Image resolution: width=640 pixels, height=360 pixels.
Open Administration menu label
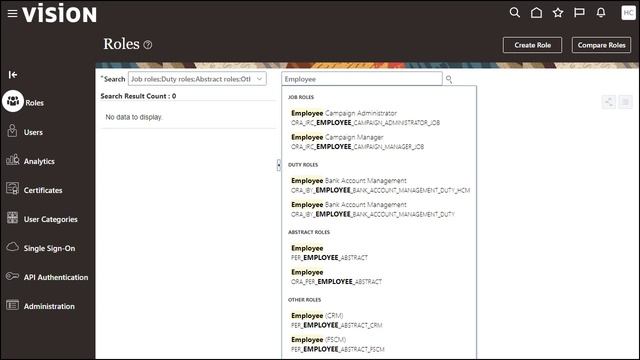point(49,306)
